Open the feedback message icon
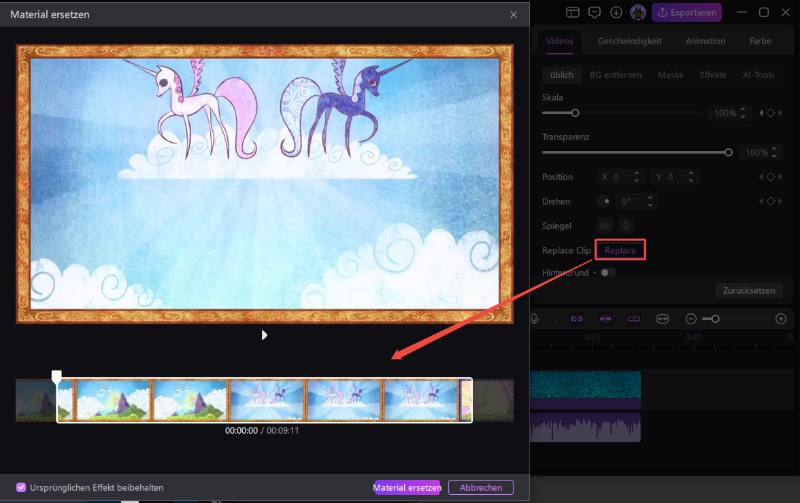Screen dimensions: 800x503 click(x=594, y=12)
